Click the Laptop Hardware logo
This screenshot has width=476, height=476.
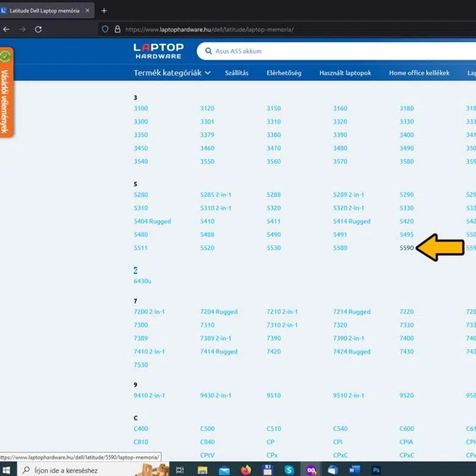158,51
